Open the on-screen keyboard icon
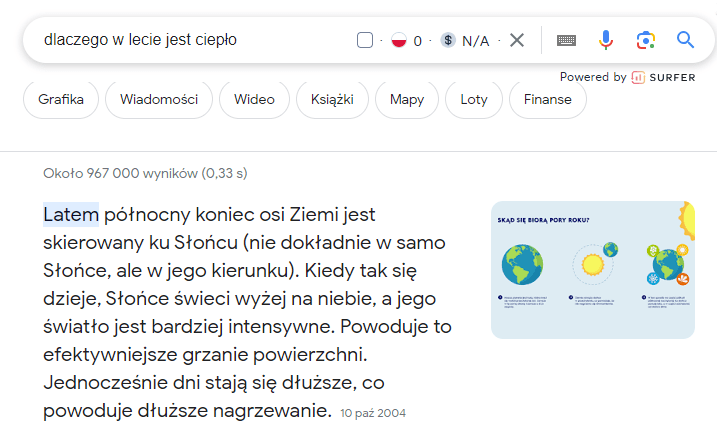The image size is (717, 434). (x=566, y=40)
